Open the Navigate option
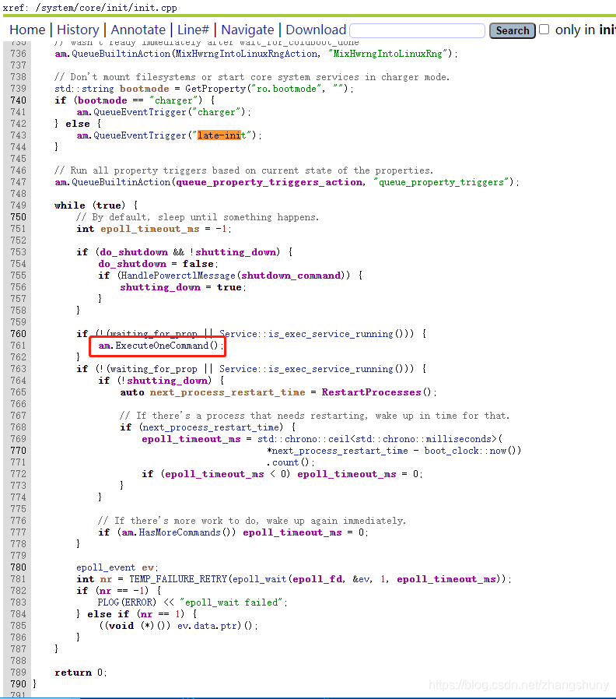The image size is (616, 699). click(247, 30)
